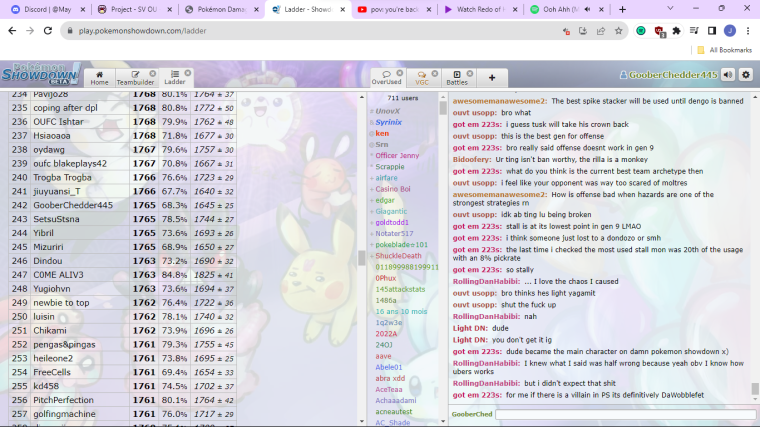760x427 pixels.
Task: Open the Showdown sound settings speaker icon
Action: [x=728, y=75]
